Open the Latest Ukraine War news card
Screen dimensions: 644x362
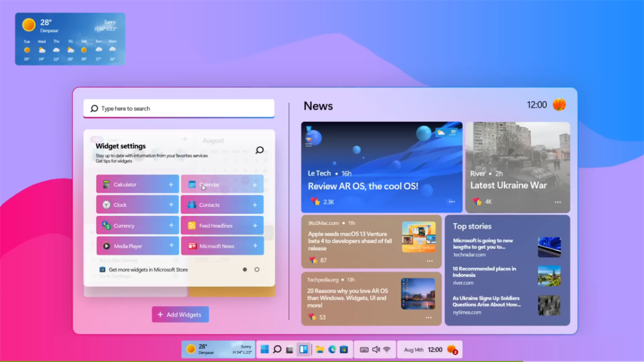tap(518, 167)
